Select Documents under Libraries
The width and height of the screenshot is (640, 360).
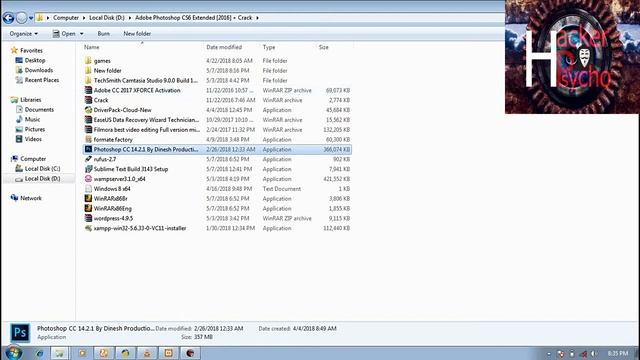point(39,109)
